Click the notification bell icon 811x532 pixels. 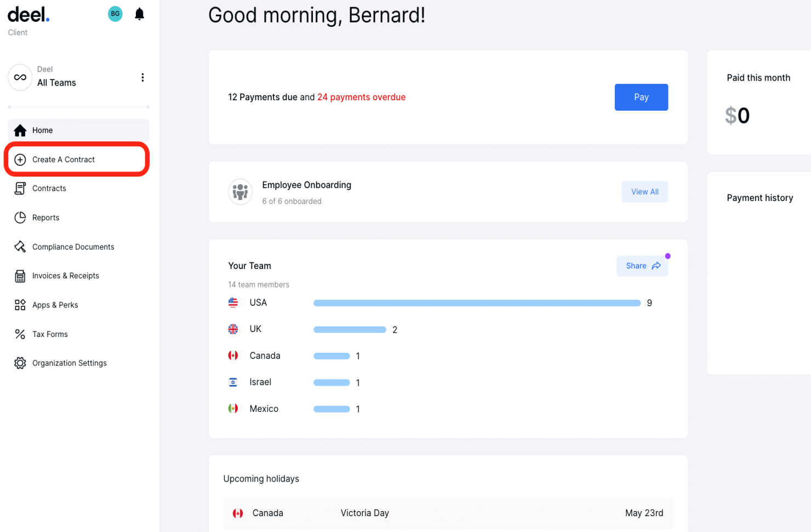tap(140, 14)
